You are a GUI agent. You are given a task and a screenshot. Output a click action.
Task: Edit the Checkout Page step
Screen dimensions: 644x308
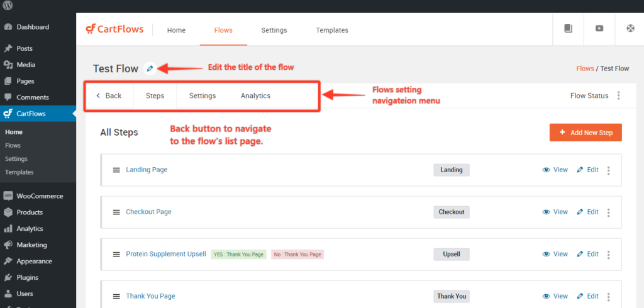588,212
